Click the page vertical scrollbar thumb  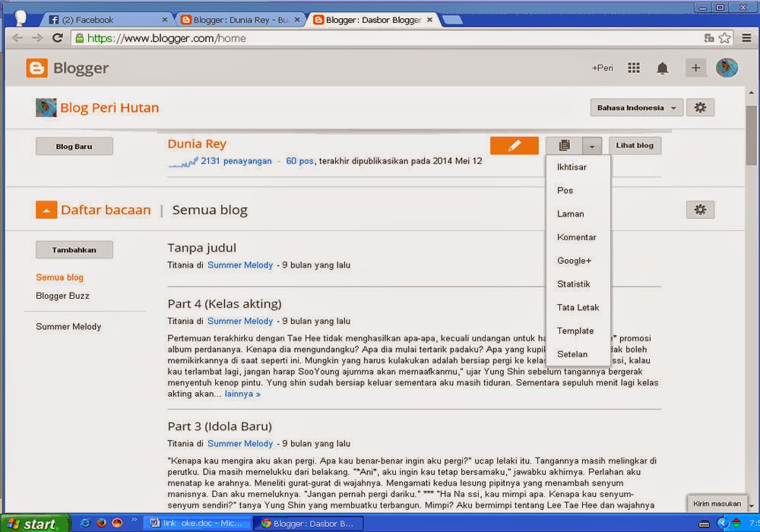pyautogui.click(x=751, y=135)
